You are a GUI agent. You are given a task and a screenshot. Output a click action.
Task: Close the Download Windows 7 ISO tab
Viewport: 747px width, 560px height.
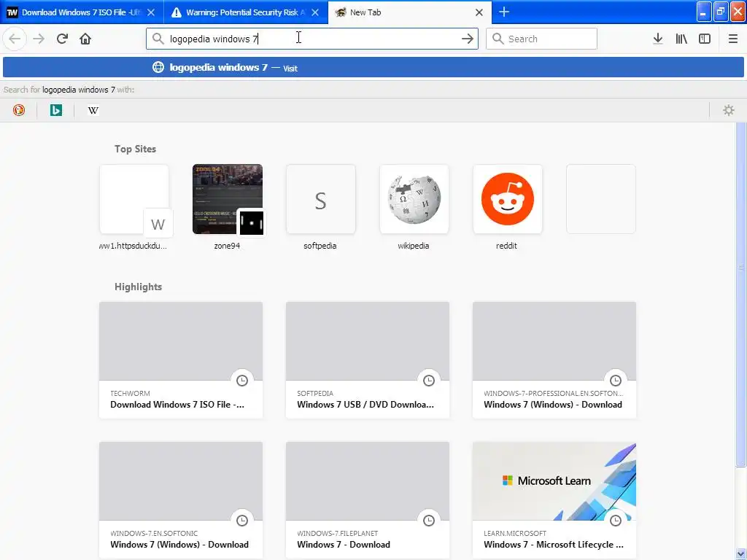150,12
